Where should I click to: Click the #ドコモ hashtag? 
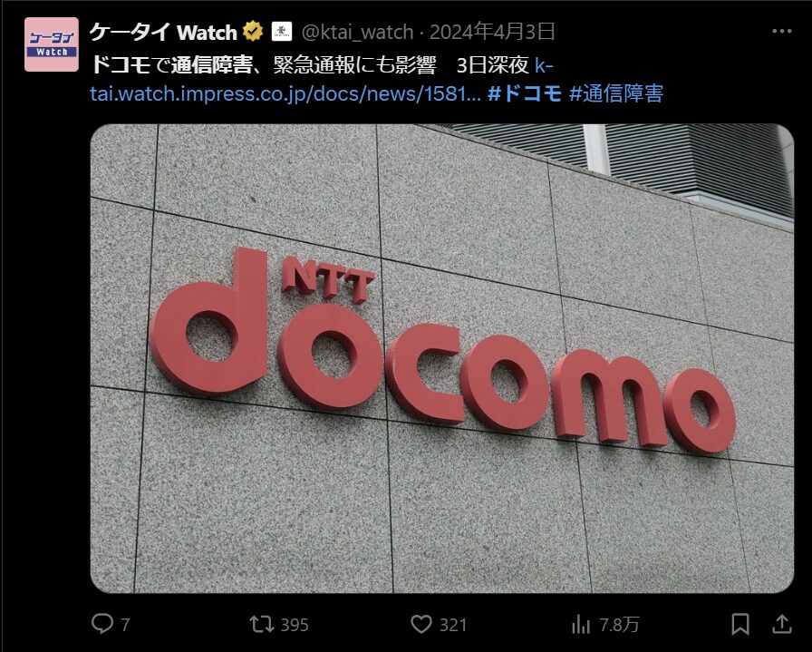click(x=525, y=93)
